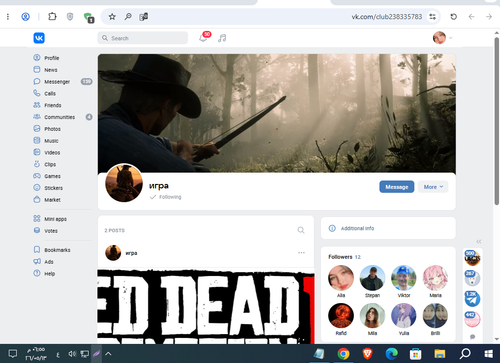The width and height of the screenshot is (500, 363).
Task: Search posts with the wall magnifier icon
Action: point(301,230)
